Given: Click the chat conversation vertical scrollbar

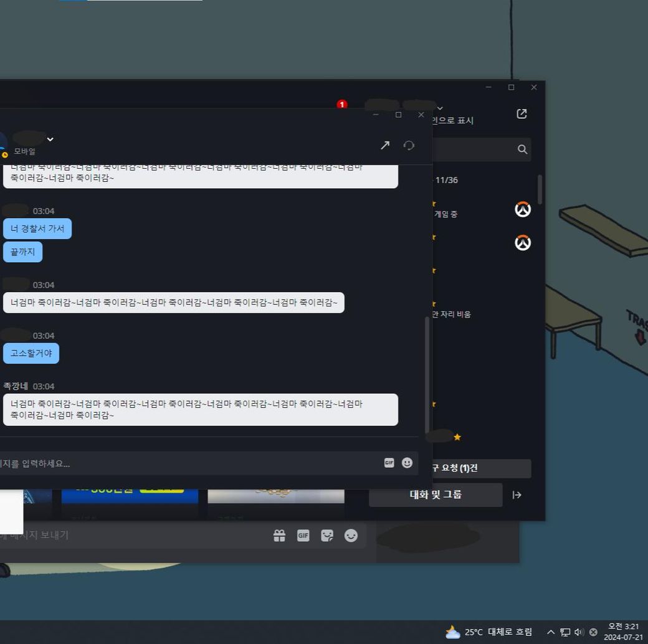Looking at the screenshot, I should tap(427, 374).
